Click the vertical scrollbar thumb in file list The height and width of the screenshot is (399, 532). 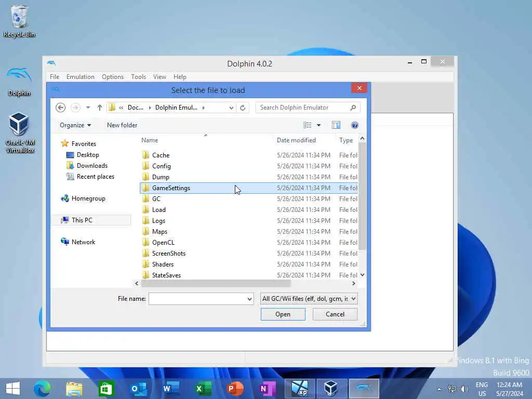(362, 196)
